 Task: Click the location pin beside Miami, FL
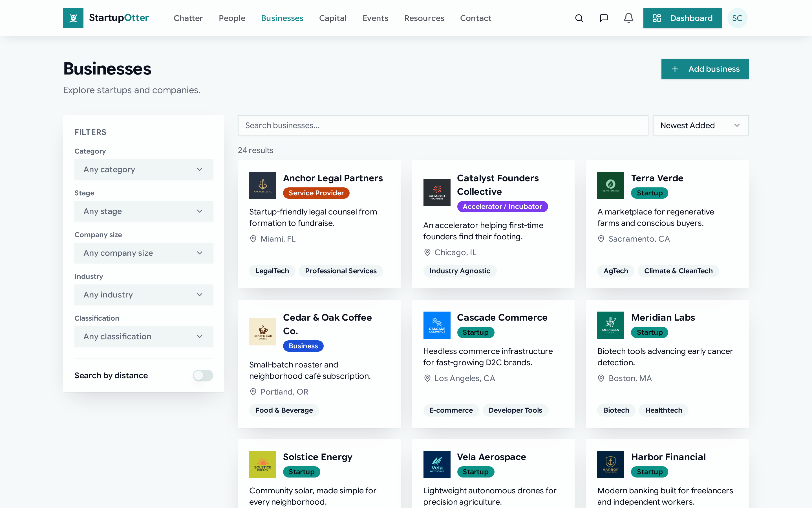tap(253, 239)
